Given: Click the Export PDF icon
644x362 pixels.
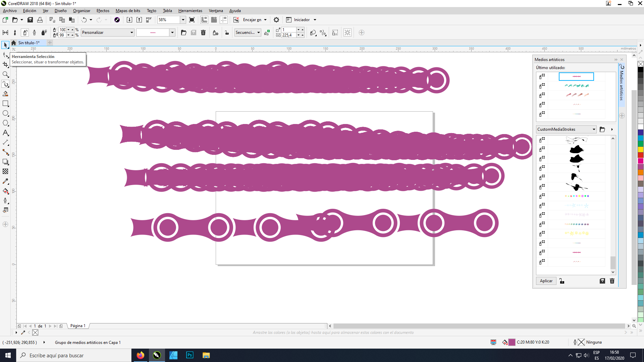Looking at the screenshot, I should (x=149, y=20).
